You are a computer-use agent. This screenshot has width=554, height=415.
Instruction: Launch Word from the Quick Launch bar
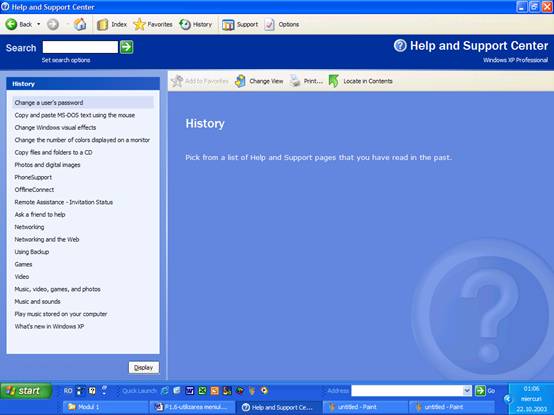[x=190, y=391]
